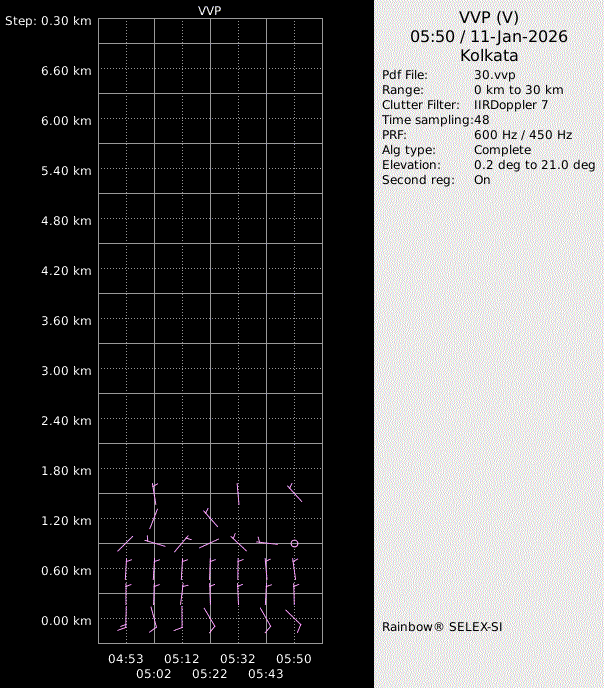The width and height of the screenshot is (604, 688).
Task: Click the 0.00 km altitude label
Action: click(69, 620)
